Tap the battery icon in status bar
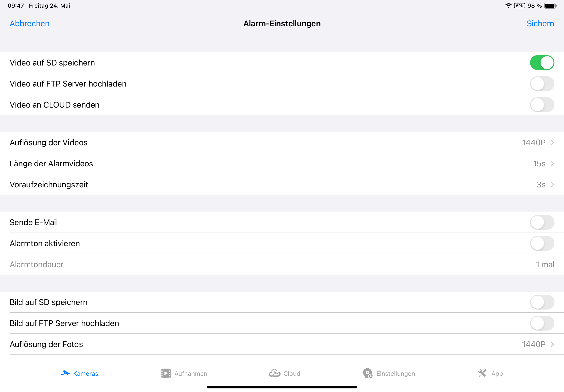 click(x=550, y=6)
